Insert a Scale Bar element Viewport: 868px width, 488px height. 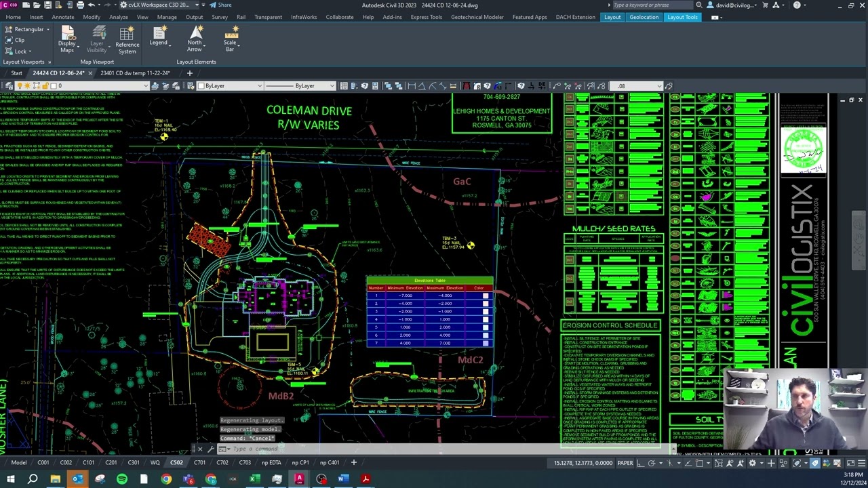pyautogui.click(x=231, y=39)
